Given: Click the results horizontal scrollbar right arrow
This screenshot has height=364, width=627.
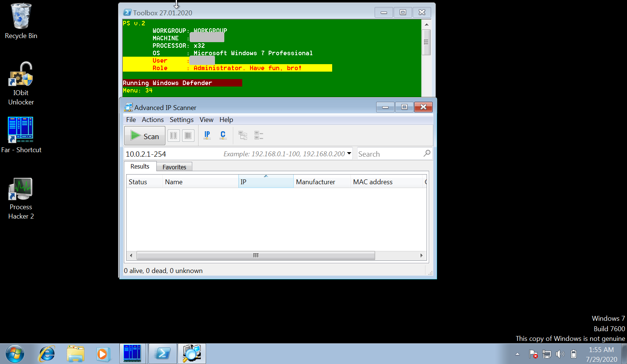Looking at the screenshot, I should click(x=422, y=255).
